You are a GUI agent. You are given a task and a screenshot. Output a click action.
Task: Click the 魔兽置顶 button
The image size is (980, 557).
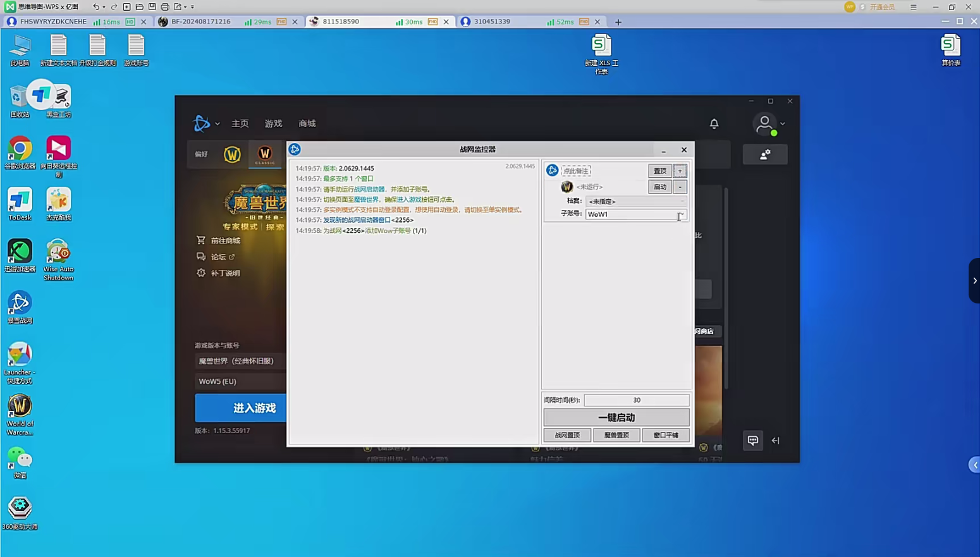point(616,435)
